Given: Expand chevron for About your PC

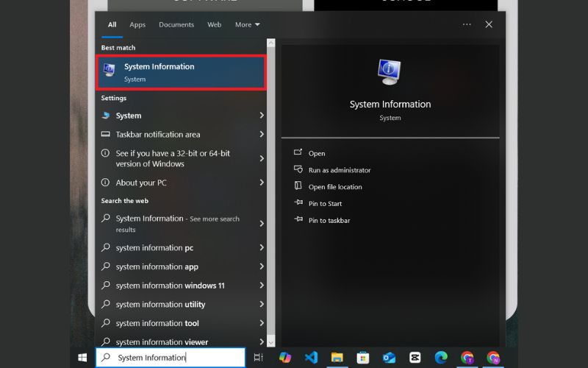Looking at the screenshot, I should coord(262,183).
